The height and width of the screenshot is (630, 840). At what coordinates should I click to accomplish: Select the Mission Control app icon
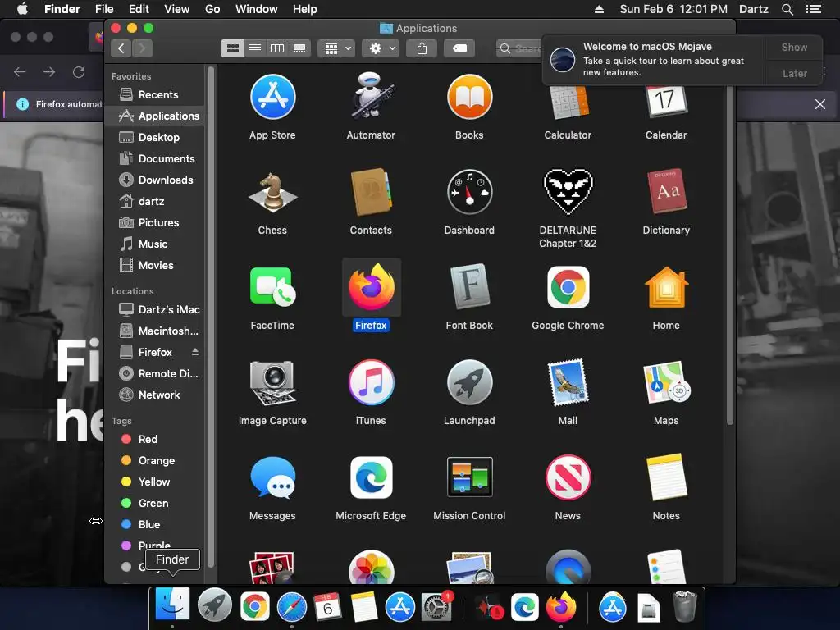pyautogui.click(x=469, y=477)
